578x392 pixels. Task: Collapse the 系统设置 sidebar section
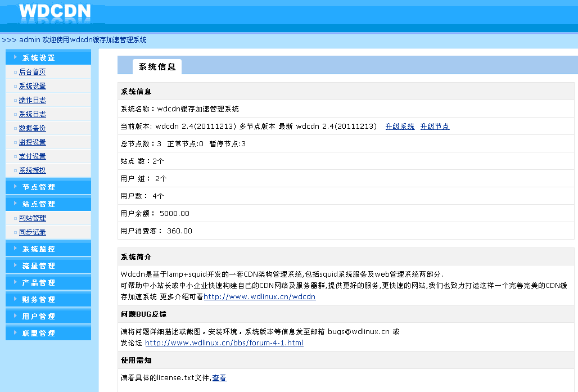pyautogui.click(x=39, y=57)
